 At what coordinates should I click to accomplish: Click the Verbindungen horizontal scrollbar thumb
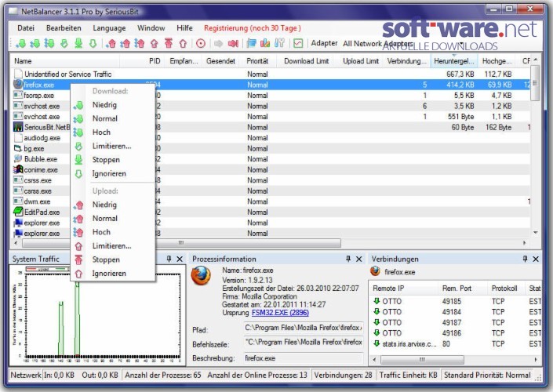click(422, 360)
